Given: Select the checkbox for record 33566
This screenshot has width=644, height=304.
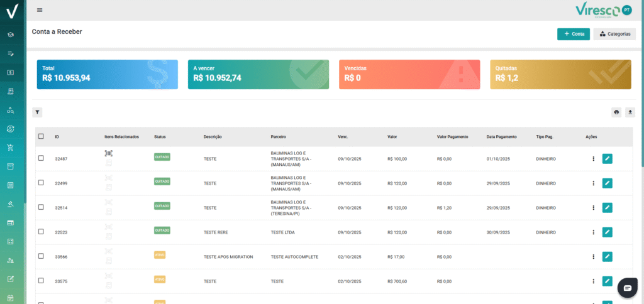Looking at the screenshot, I should (41, 256).
